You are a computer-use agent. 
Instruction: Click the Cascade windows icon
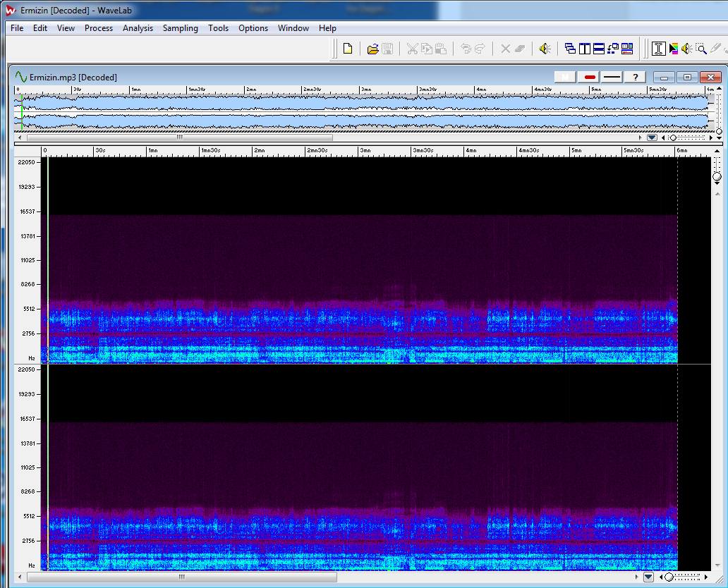click(x=570, y=49)
